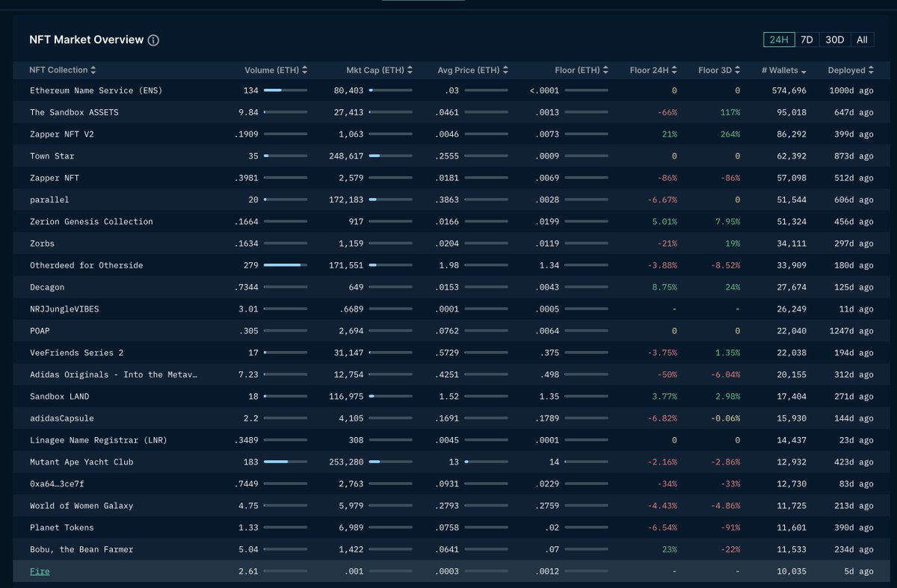Click the 95,018 wallets value
The height and width of the screenshot is (588, 897).
click(x=791, y=112)
